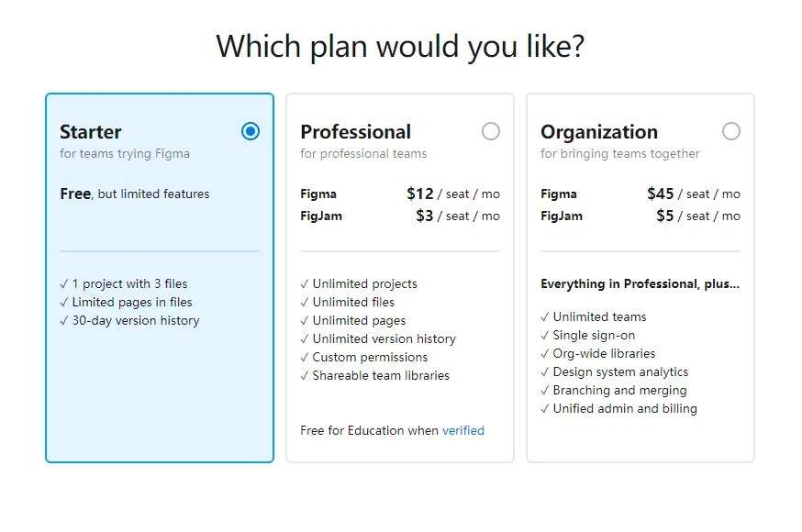Click the Starter plan title
This screenshot has height=532, width=802.
[x=91, y=132]
